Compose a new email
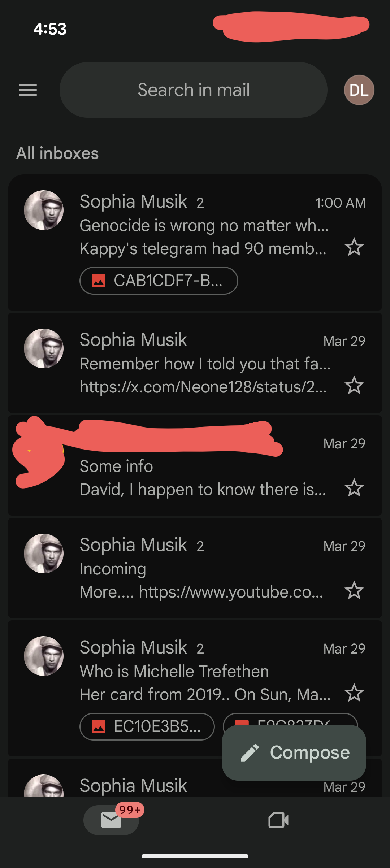Viewport: 390px width, 868px height. click(294, 752)
